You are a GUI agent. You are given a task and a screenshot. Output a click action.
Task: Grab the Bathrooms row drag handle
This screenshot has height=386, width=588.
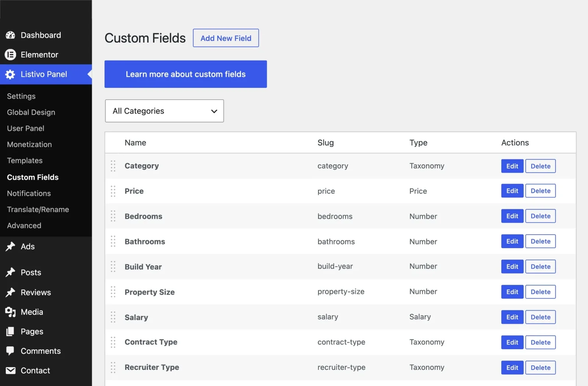(113, 242)
